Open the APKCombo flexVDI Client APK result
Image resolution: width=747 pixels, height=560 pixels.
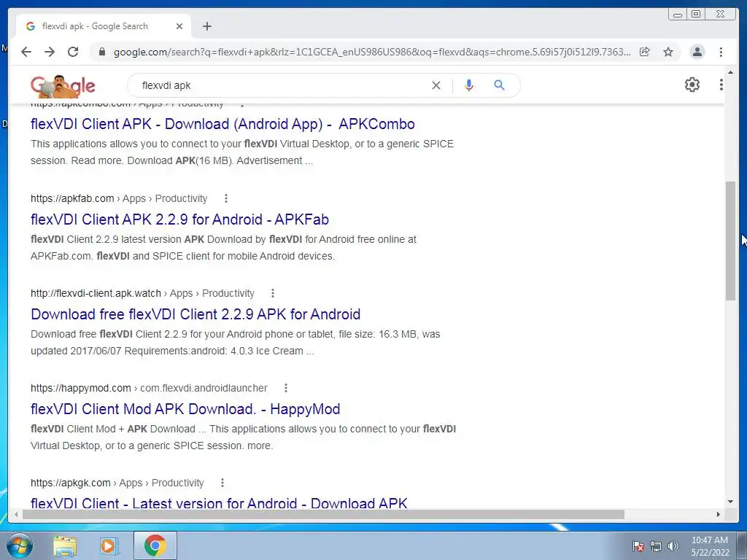pos(222,124)
